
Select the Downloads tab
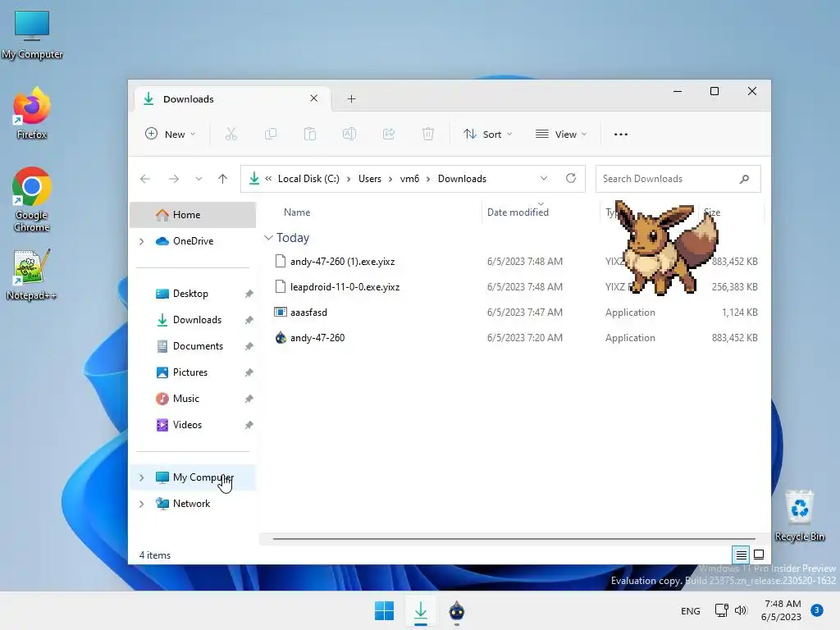pos(232,99)
